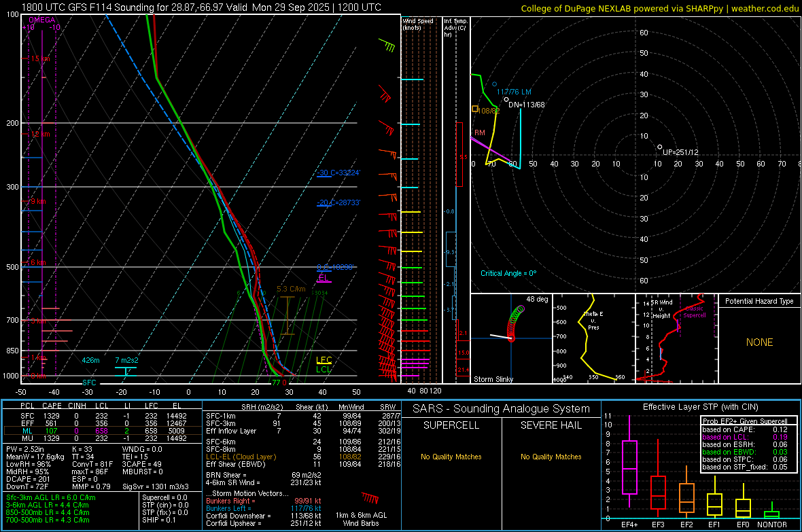Click the Storm Slinky panel label
The height and width of the screenshot is (532, 802).
[493, 380]
